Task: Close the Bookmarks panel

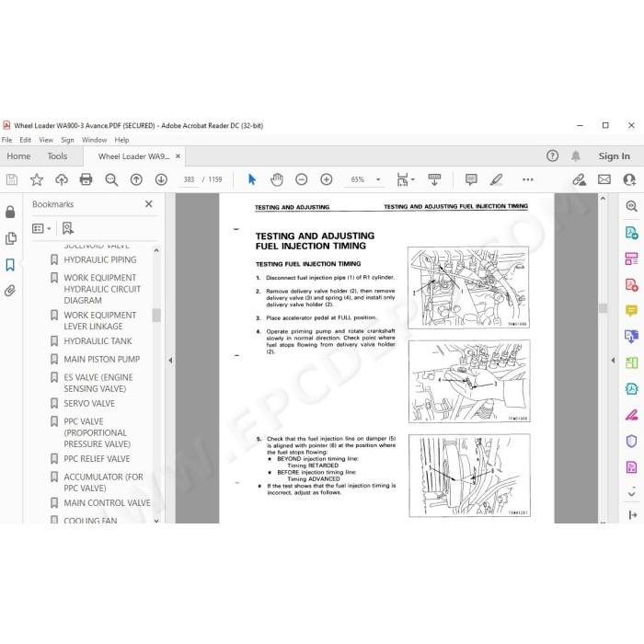Action: pos(149,203)
